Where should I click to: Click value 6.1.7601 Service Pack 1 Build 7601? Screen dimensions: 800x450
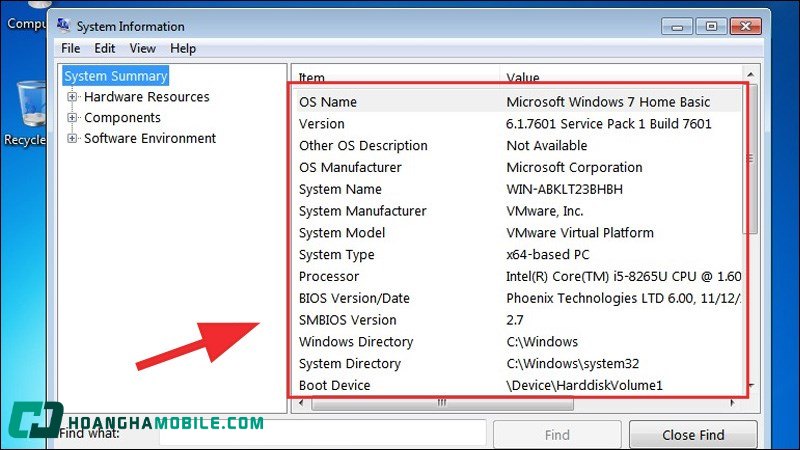click(609, 123)
